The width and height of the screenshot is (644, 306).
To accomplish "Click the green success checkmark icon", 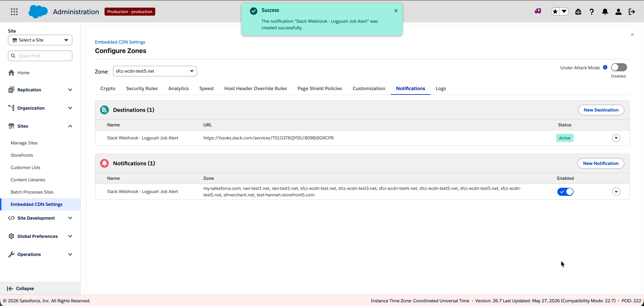I will click(x=253, y=11).
